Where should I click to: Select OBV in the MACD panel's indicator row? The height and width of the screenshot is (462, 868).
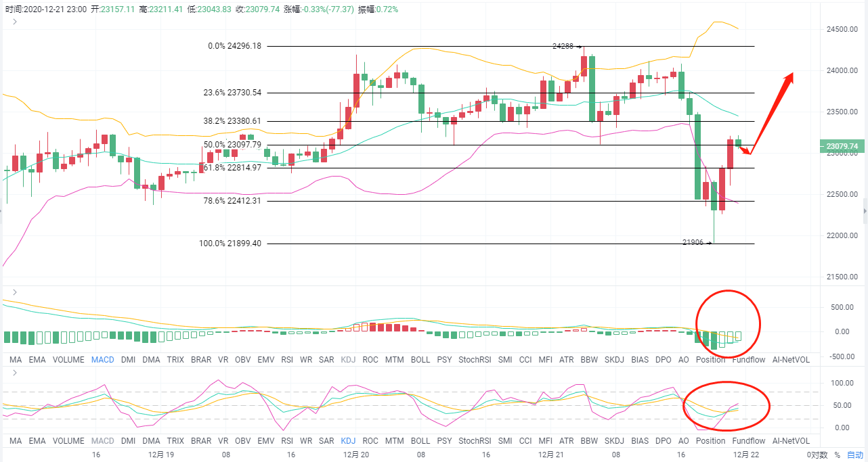tap(244, 360)
